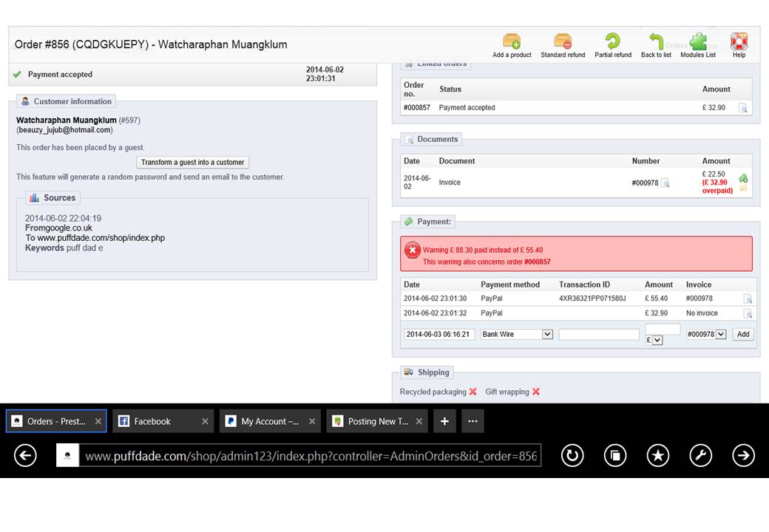View details of £ 32.90 PayPal payment
Image resolution: width=769 pixels, height=532 pixels.
point(748,313)
